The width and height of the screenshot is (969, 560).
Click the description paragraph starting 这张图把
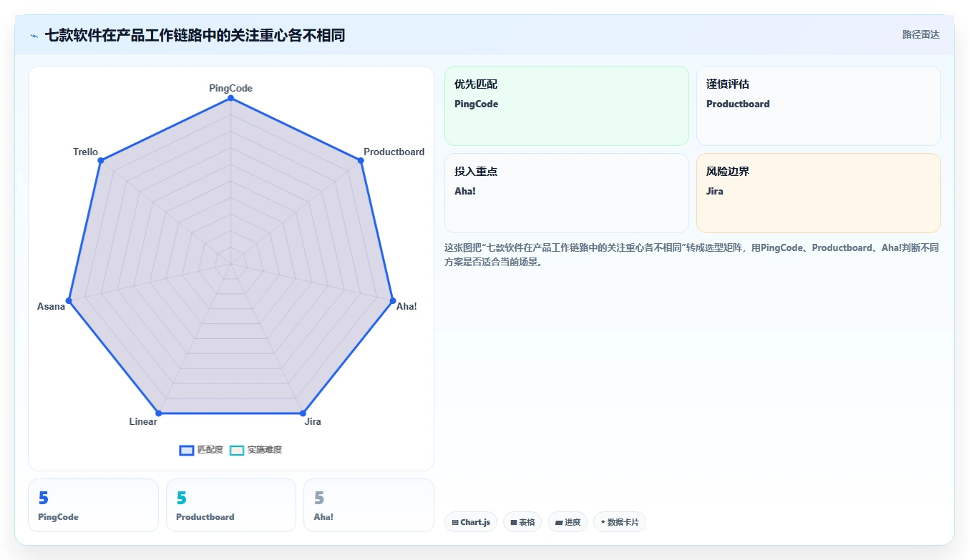point(692,255)
